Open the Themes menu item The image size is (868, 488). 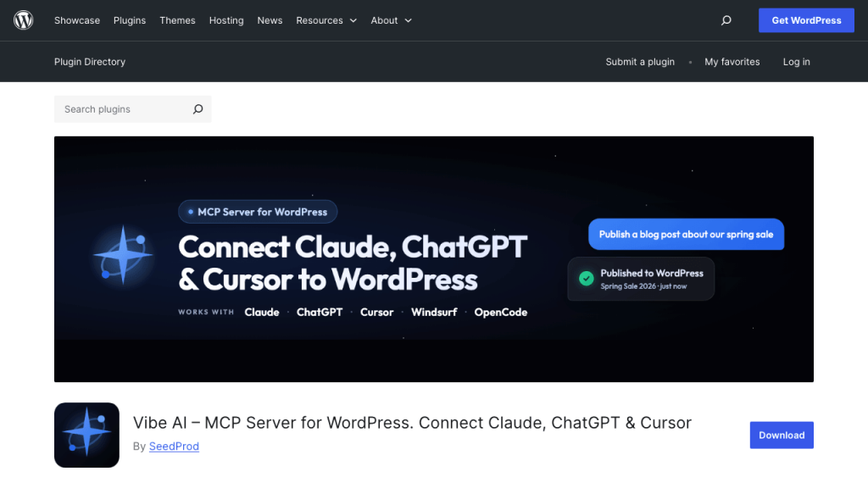pos(177,20)
